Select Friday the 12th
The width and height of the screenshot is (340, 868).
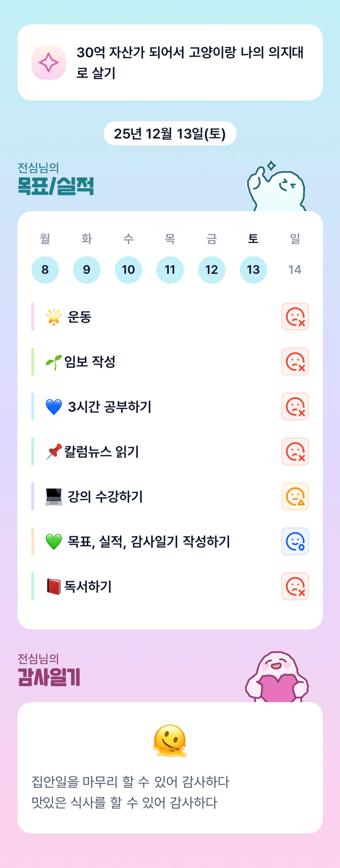tap(212, 269)
